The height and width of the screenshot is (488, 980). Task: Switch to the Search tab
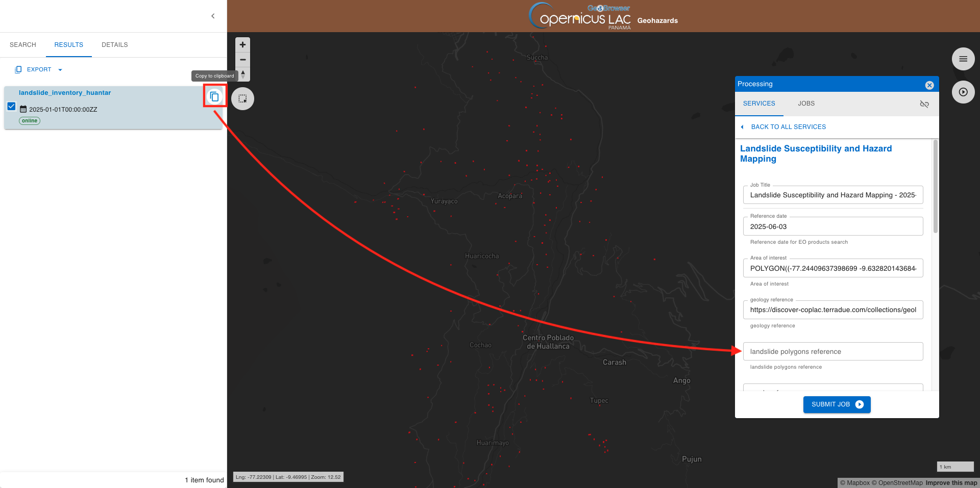[23, 45]
